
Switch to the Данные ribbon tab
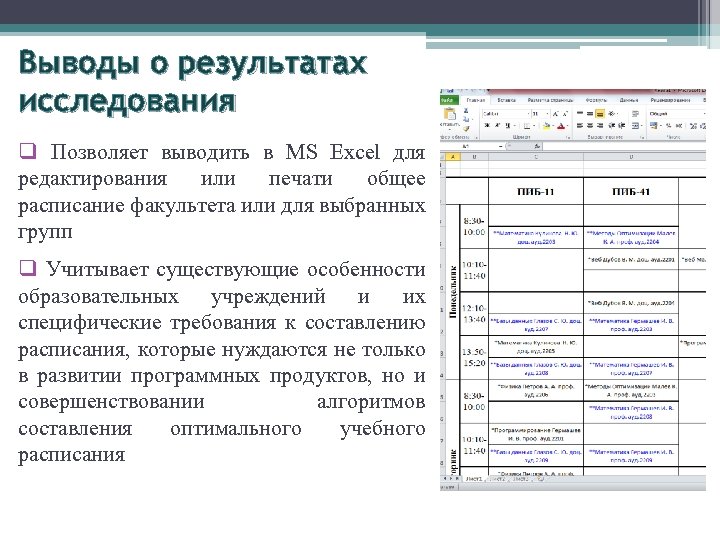[x=629, y=100]
